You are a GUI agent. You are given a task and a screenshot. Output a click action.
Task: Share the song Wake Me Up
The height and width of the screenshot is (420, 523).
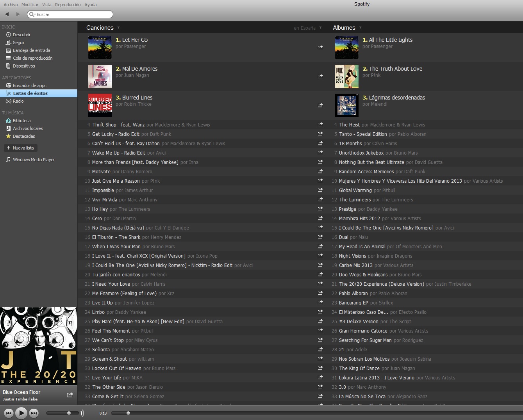[320, 153]
